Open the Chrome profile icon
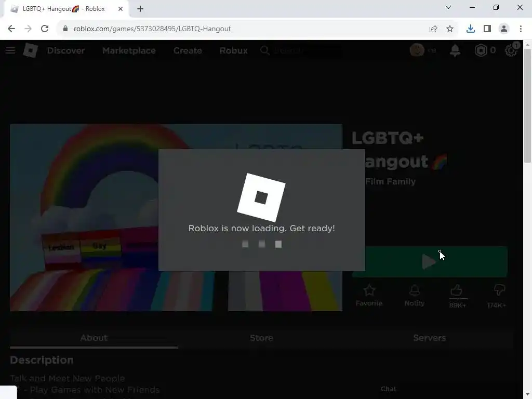Image resolution: width=532 pixels, height=399 pixels. [x=504, y=29]
